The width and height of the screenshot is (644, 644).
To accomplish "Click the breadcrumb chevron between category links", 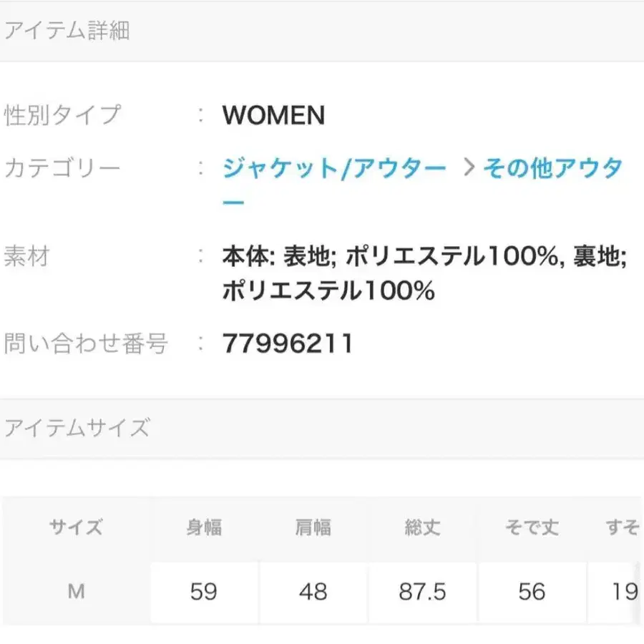I will pos(469,168).
